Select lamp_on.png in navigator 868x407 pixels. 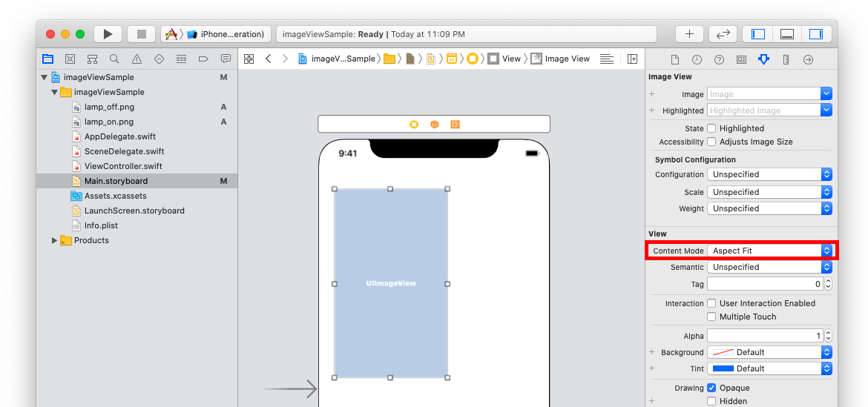click(x=108, y=122)
